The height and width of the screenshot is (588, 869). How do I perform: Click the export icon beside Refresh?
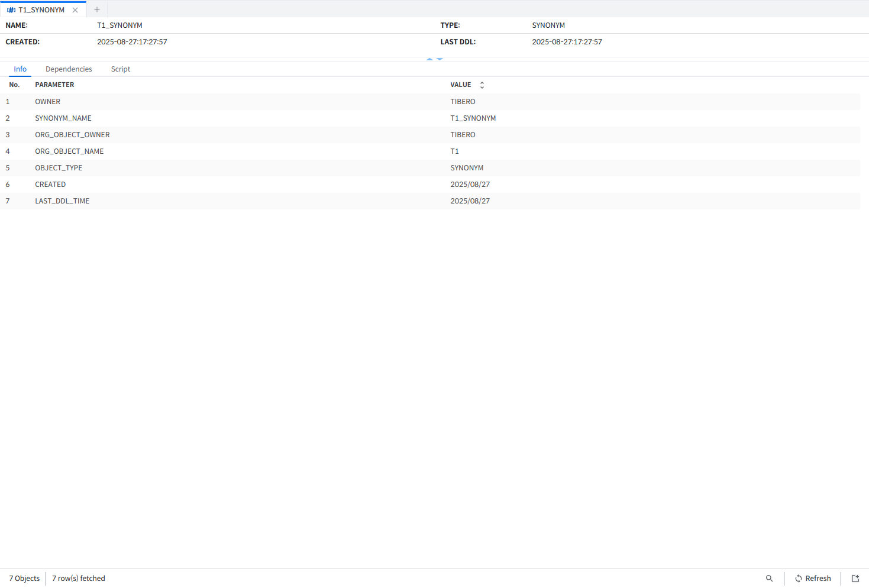pyautogui.click(x=855, y=579)
